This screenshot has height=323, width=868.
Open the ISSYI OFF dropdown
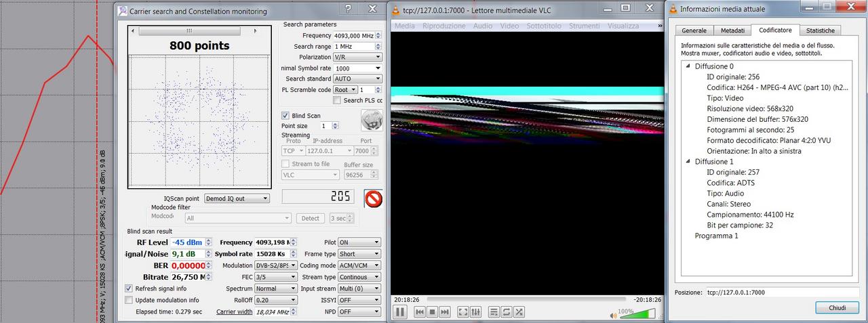[359, 300]
